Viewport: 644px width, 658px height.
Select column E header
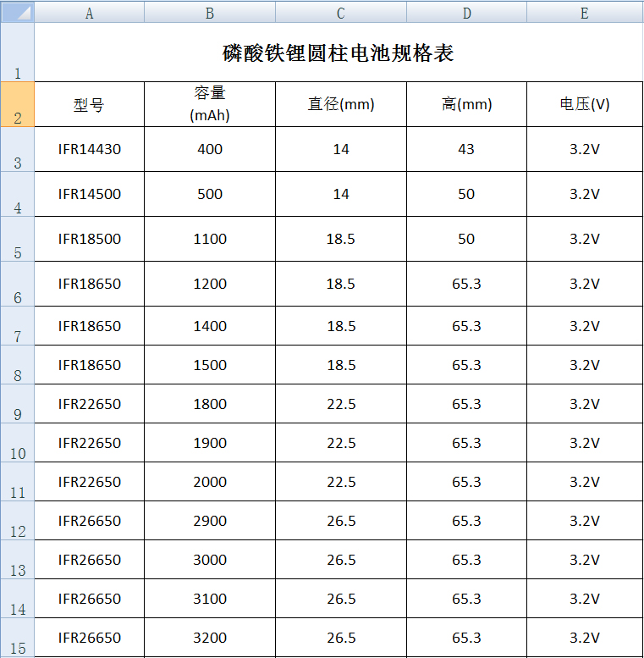(585, 12)
